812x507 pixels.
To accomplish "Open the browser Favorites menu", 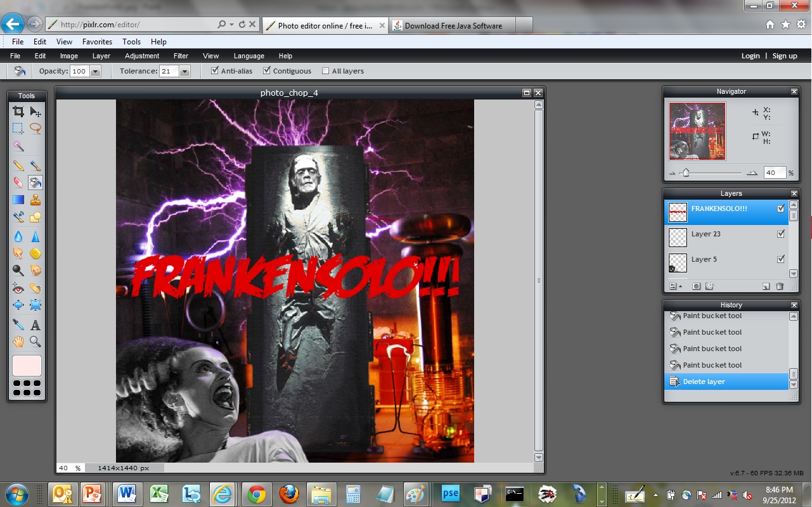I will pos(97,42).
